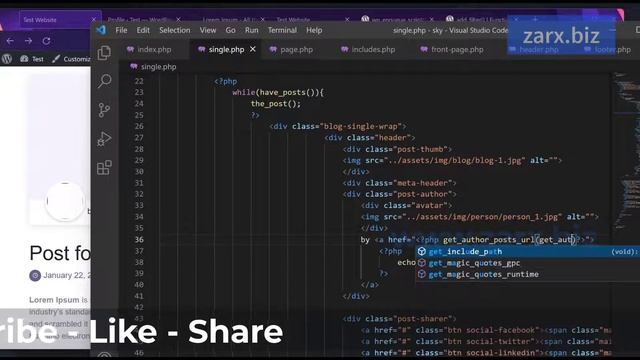Click the Test site link in admin bar
The height and width of the screenshot is (360, 640).
pyautogui.click(x=32, y=59)
